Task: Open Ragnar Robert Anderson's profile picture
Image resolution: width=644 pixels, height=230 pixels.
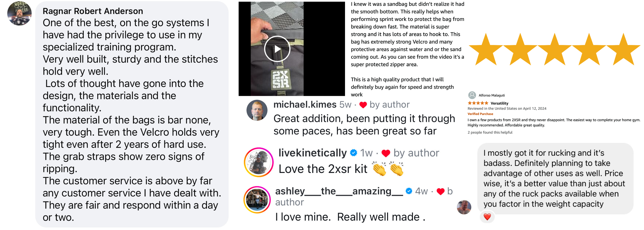Action: pyautogui.click(x=20, y=14)
